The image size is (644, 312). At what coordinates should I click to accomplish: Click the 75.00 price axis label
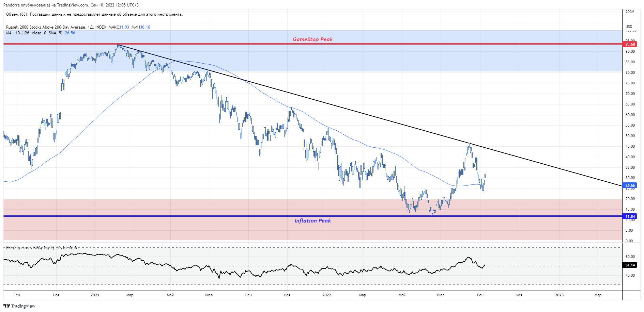(630, 83)
